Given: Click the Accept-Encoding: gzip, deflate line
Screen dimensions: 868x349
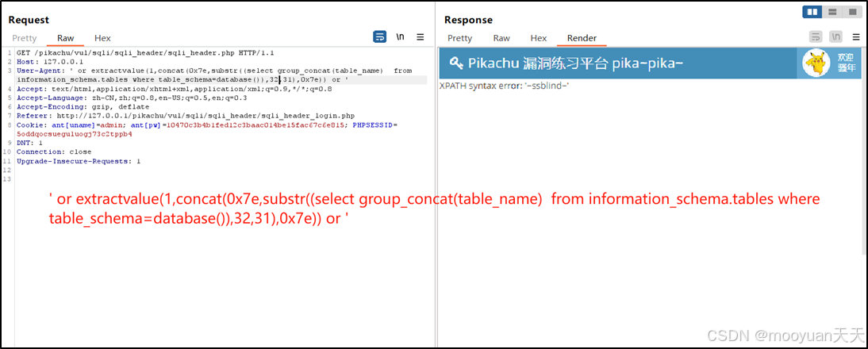Looking at the screenshot, I should coord(83,106).
